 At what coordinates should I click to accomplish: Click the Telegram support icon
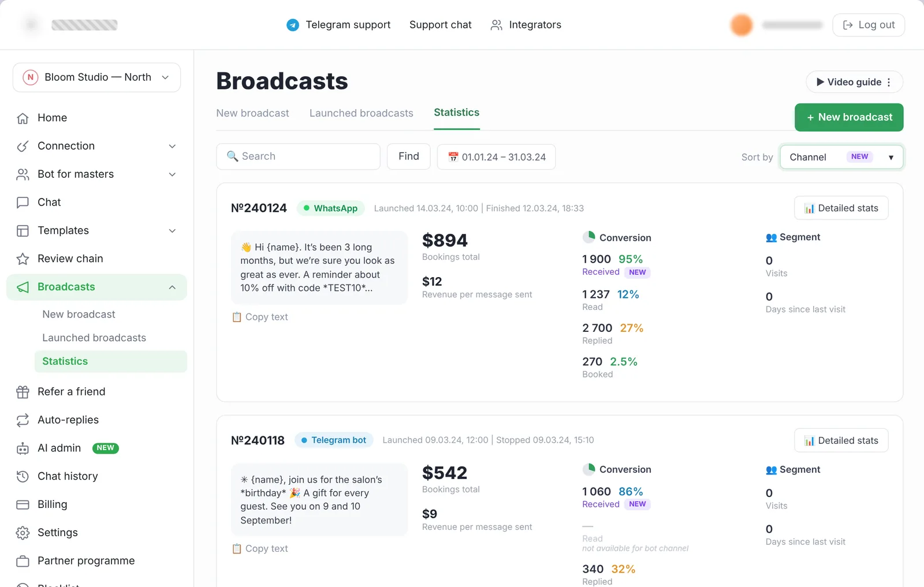(293, 25)
